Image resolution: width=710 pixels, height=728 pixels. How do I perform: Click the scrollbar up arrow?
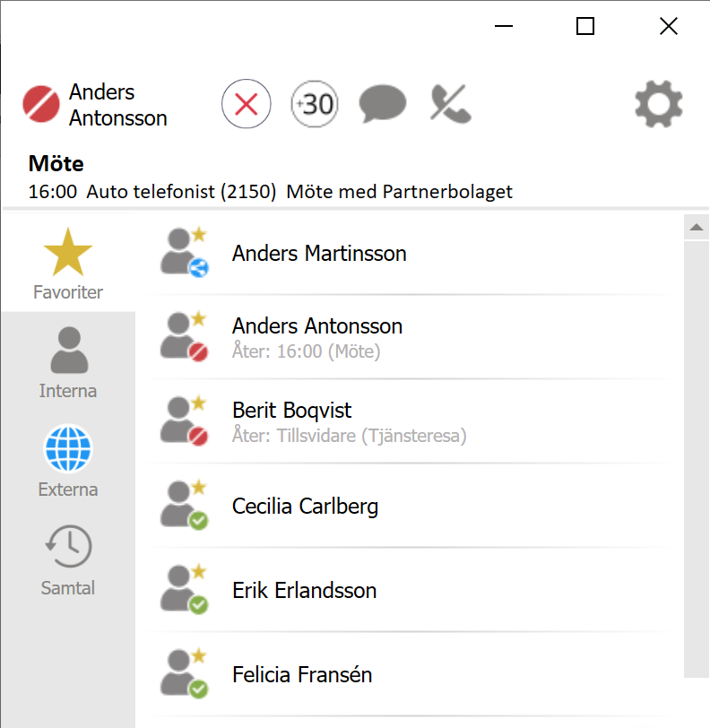[696, 227]
